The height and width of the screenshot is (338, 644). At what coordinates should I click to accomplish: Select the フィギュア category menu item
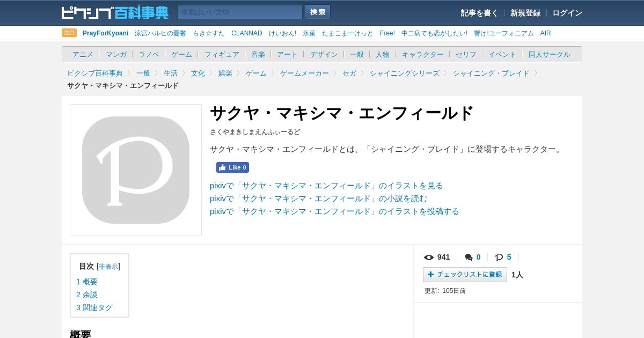(222, 54)
